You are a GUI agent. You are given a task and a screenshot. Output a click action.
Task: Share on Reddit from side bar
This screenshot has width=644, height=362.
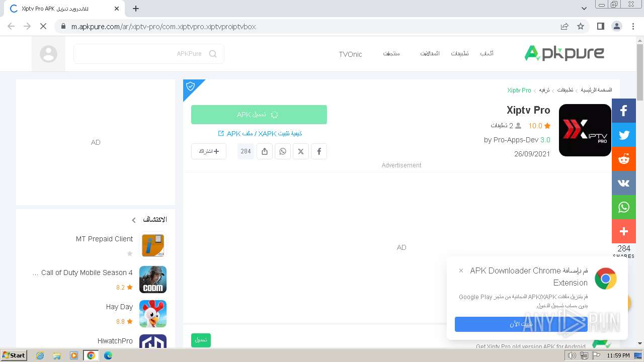click(x=624, y=159)
